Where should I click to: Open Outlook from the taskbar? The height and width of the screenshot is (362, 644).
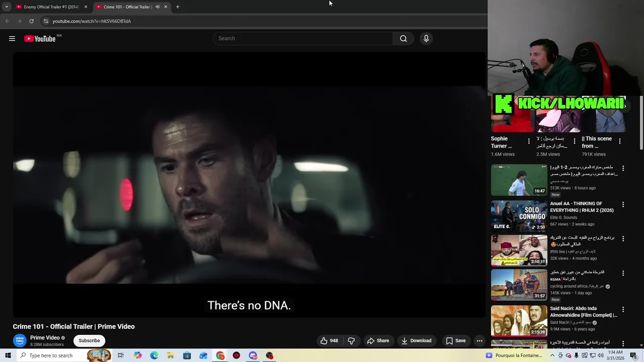click(203, 355)
